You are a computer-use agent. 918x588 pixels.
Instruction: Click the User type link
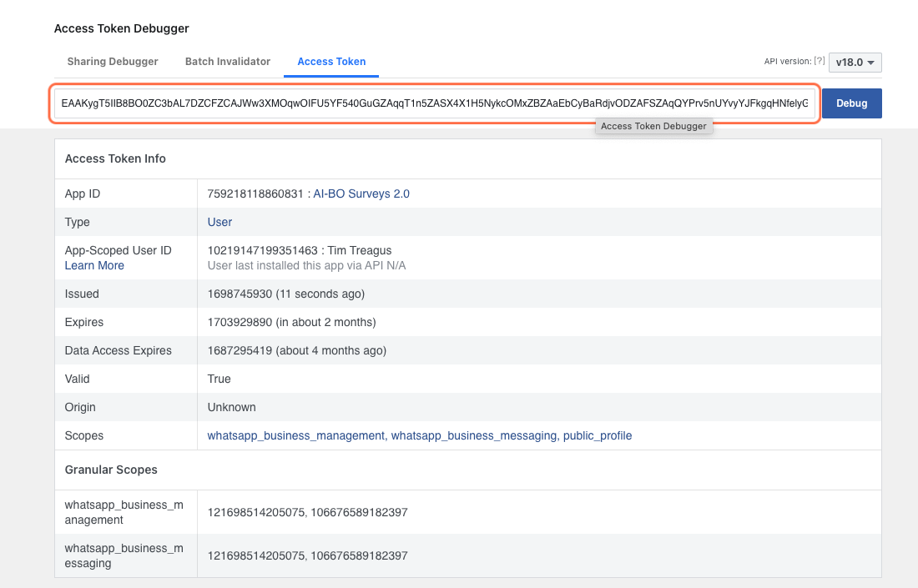219,222
